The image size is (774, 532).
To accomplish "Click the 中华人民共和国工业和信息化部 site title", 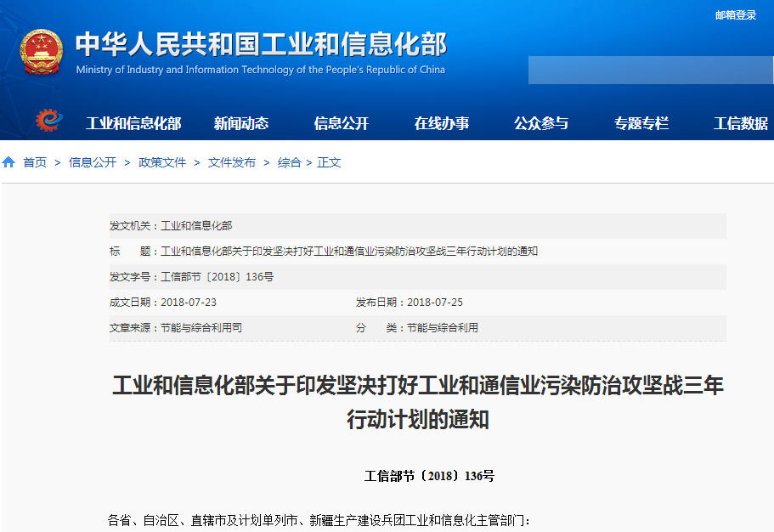I will pos(261,44).
